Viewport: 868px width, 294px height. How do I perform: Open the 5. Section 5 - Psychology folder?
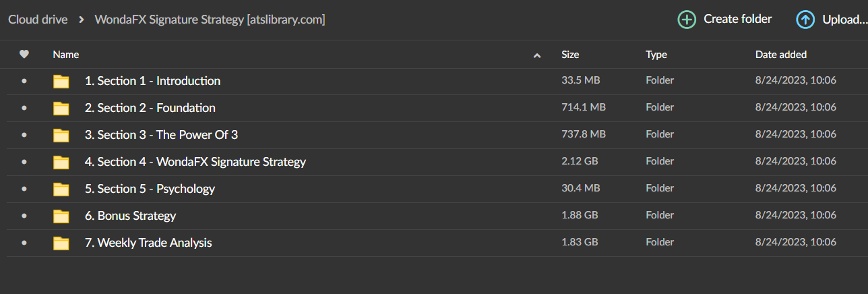tap(150, 189)
